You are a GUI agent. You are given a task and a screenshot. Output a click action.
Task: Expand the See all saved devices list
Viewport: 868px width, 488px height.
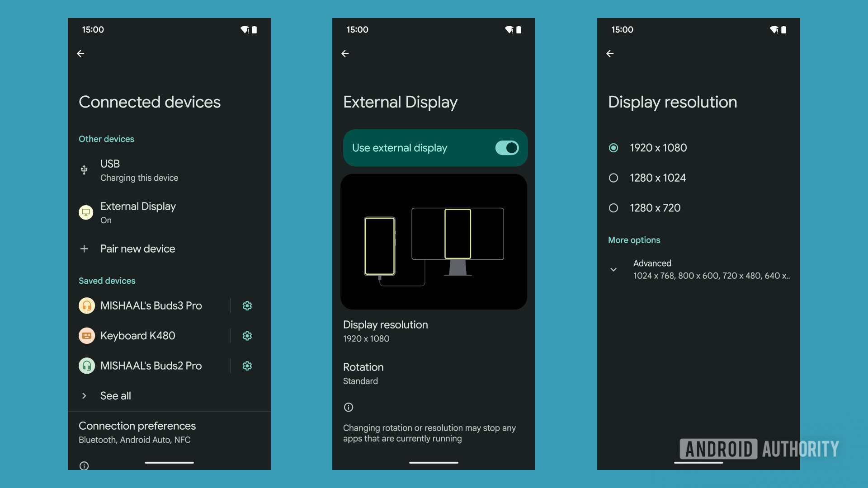pos(115,395)
